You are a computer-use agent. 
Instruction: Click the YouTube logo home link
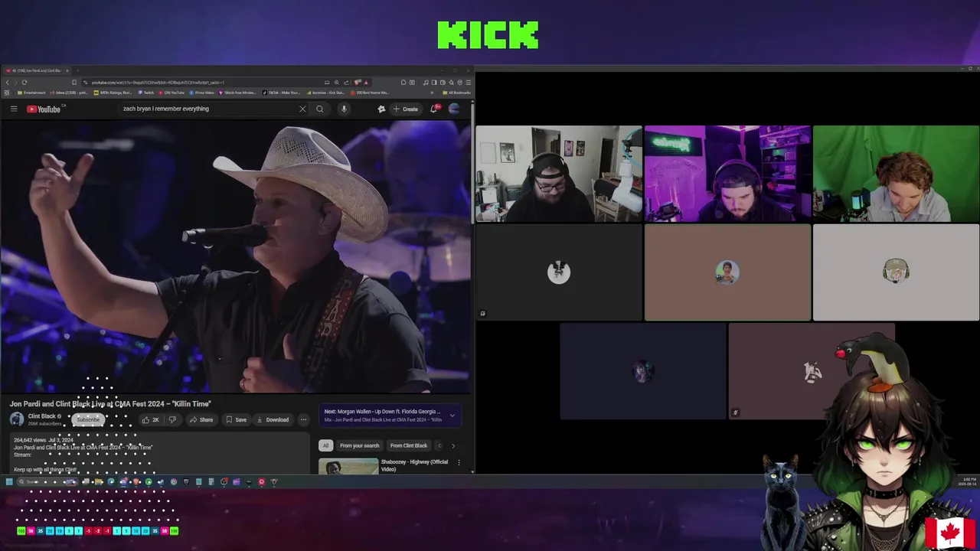coord(44,109)
